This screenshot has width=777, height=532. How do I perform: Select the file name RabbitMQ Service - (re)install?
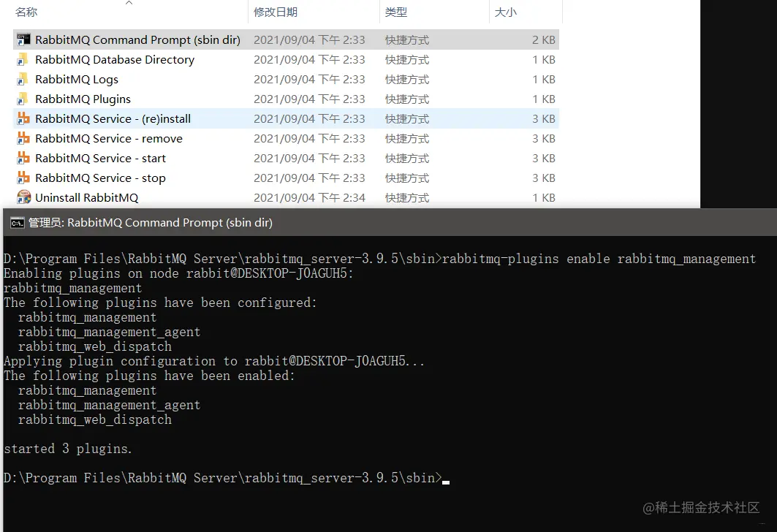[113, 119]
